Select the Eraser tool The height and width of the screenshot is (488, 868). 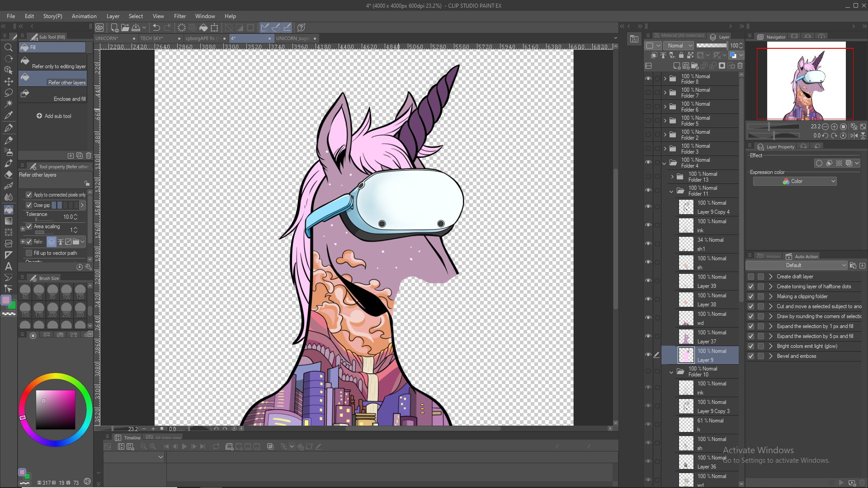coord(8,174)
